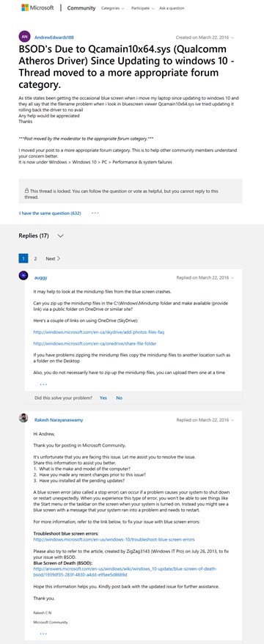Collapse the Replies (17) section chevron
Image resolution: width=264 pixels, height=644 pixels.
click(61, 235)
